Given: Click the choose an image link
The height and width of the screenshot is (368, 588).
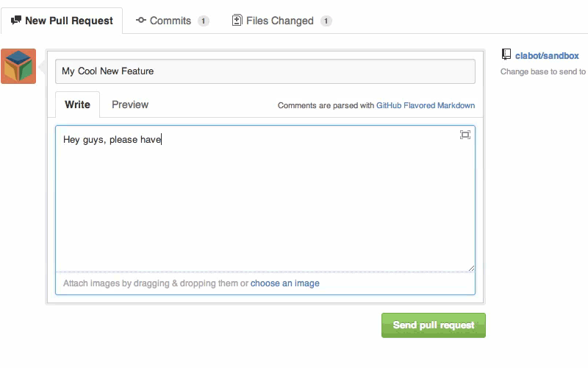Looking at the screenshot, I should (285, 283).
